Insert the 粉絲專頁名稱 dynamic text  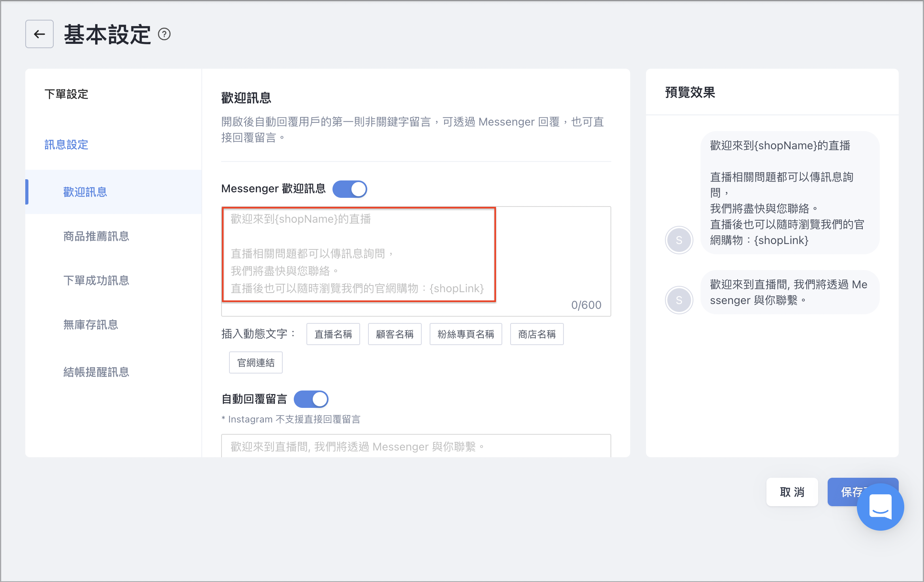click(466, 334)
